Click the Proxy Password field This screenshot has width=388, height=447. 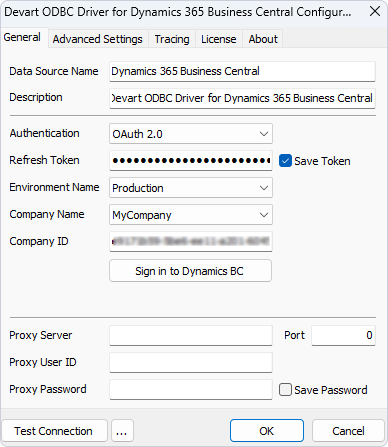pyautogui.click(x=191, y=389)
